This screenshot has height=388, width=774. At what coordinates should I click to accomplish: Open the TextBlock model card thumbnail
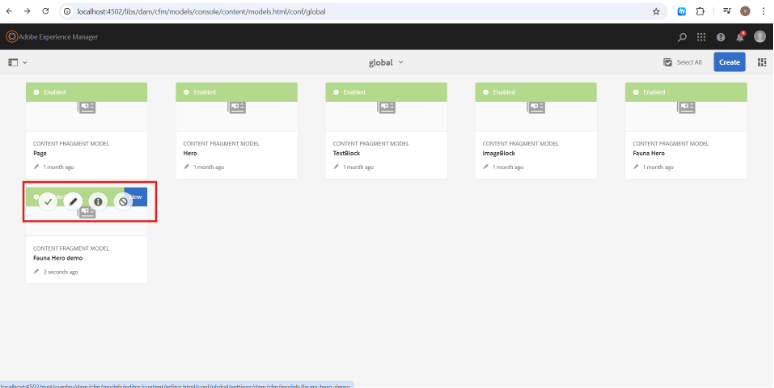coord(386,107)
